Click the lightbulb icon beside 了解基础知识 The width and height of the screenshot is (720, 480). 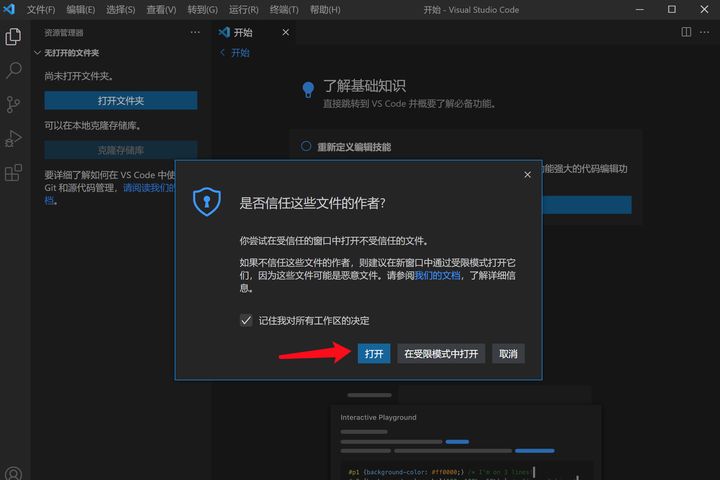tap(308, 90)
